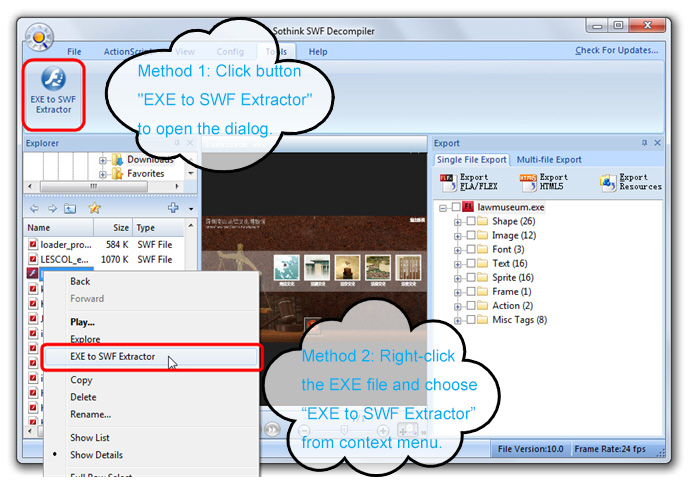
Task: Click the Image folder icon
Action: pyautogui.click(x=483, y=235)
